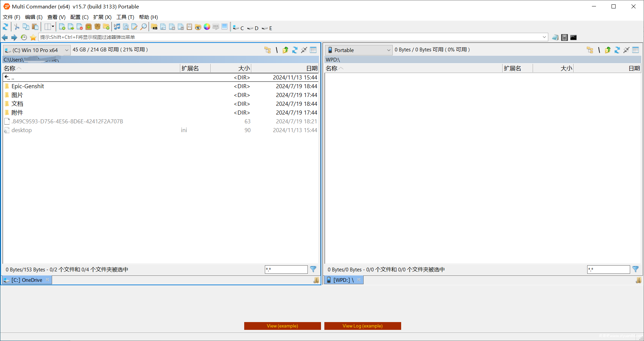Toggle folder tree view in right panel
Screen dimensions: 644x341
coord(590,50)
